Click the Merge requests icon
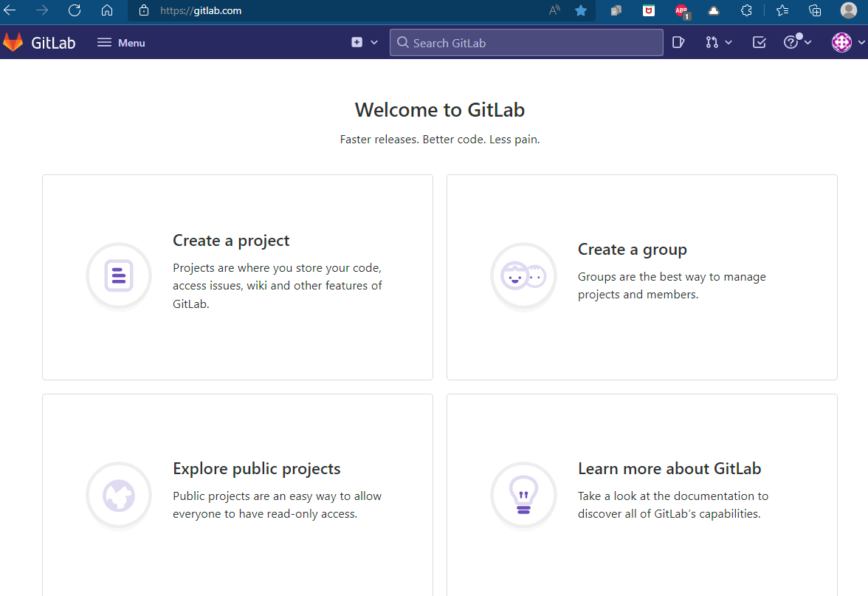Screen dimensions: 868x596 pyautogui.click(x=712, y=42)
